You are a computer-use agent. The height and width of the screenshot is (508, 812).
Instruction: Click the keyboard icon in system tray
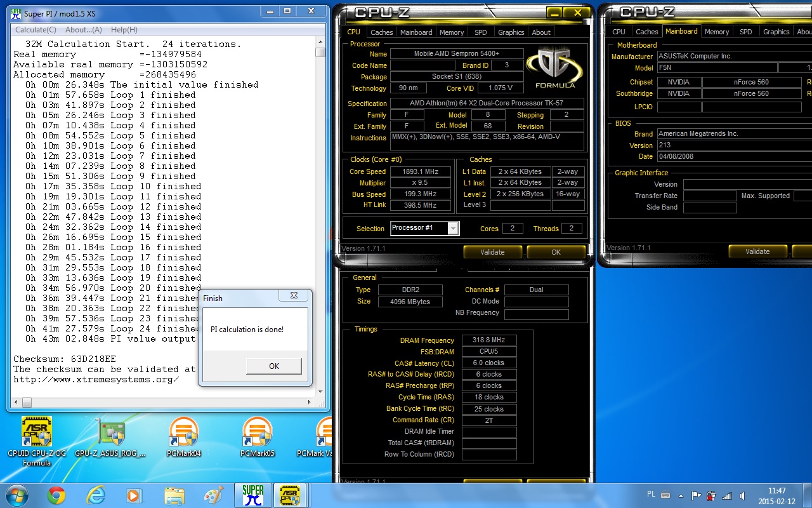[666, 495]
